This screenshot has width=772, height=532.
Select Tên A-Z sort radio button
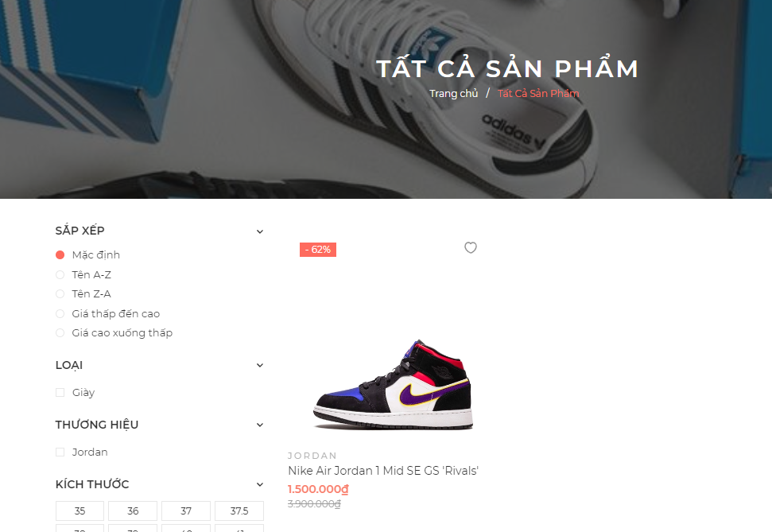click(x=60, y=274)
